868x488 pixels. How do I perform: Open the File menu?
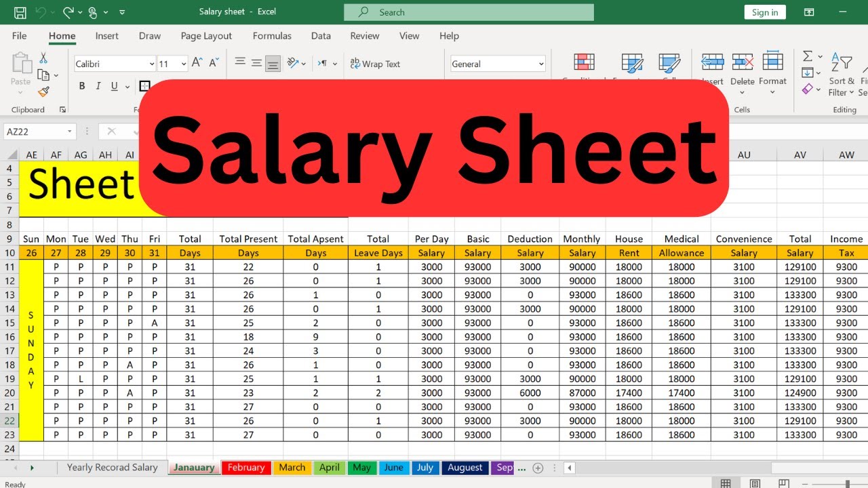(x=20, y=36)
